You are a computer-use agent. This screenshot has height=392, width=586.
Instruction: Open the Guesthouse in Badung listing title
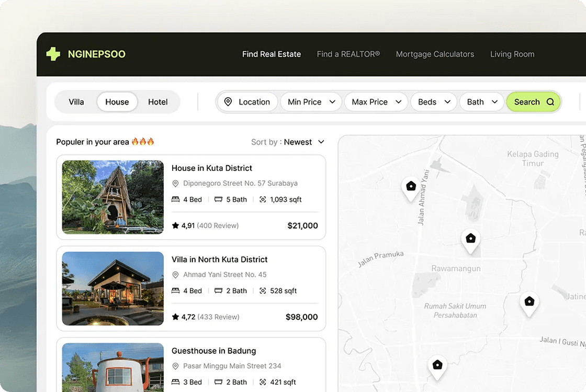tap(214, 351)
